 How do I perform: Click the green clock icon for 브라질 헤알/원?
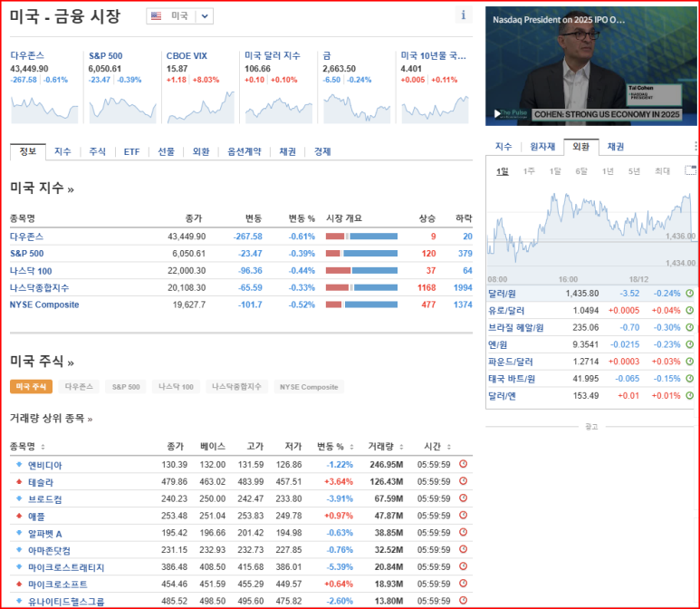[x=690, y=327]
